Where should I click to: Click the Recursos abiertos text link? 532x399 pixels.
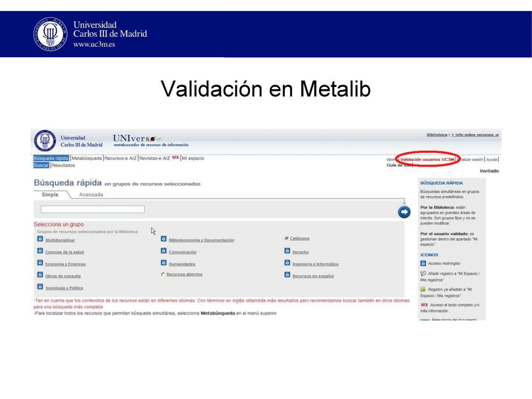[x=184, y=274]
